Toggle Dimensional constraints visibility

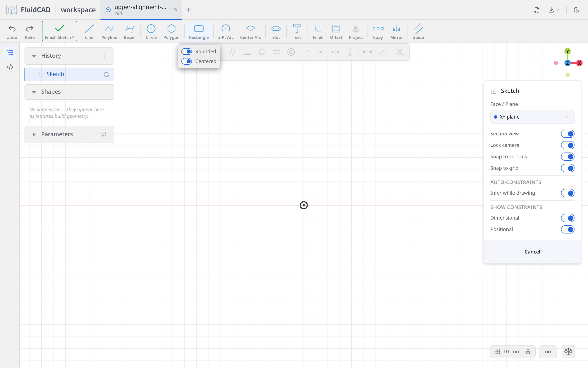568,218
